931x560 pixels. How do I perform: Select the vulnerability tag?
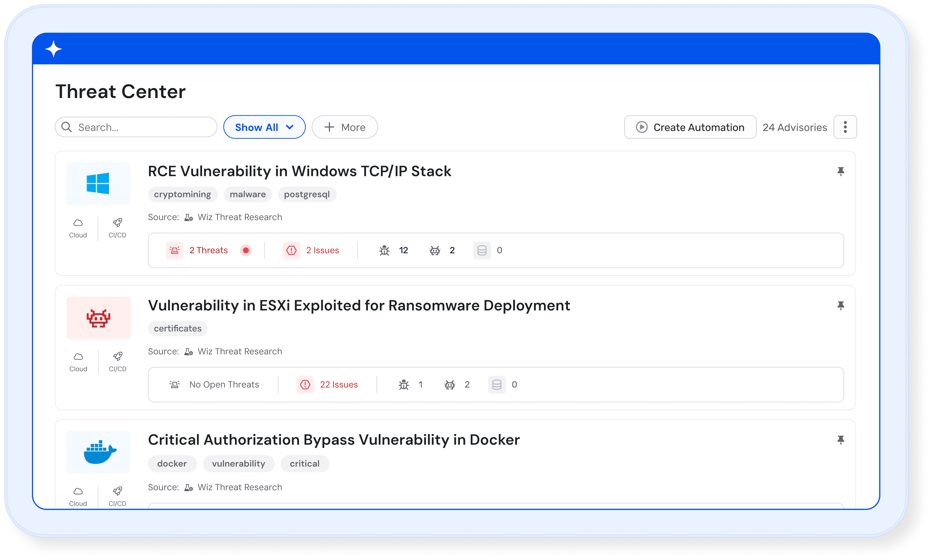click(x=239, y=463)
